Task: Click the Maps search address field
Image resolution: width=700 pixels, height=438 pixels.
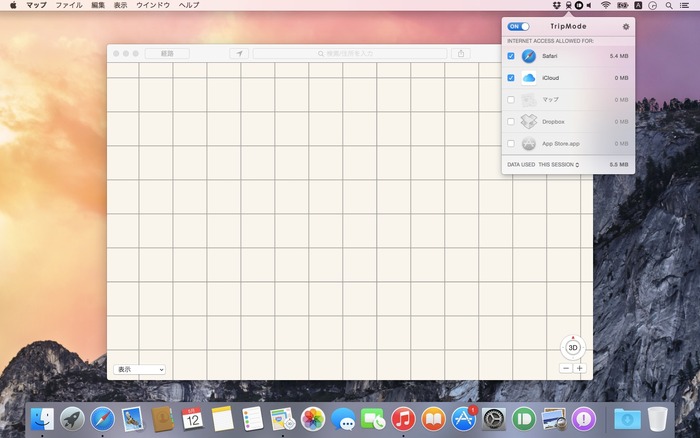Action: (x=350, y=54)
